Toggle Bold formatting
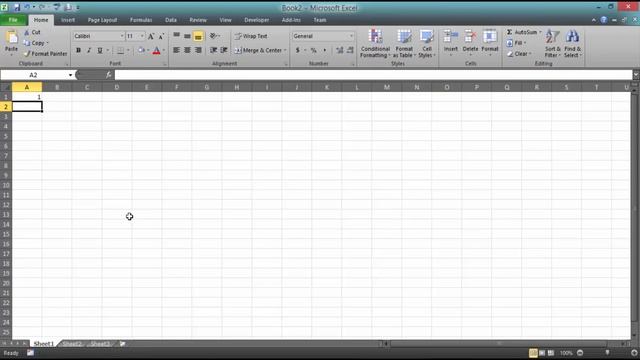 pos(78,51)
